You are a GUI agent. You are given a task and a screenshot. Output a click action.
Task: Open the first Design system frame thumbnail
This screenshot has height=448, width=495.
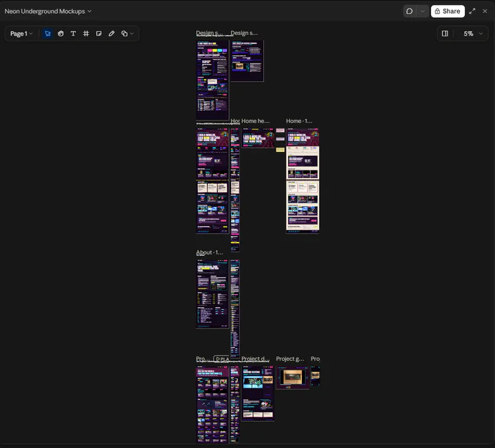tap(212, 80)
